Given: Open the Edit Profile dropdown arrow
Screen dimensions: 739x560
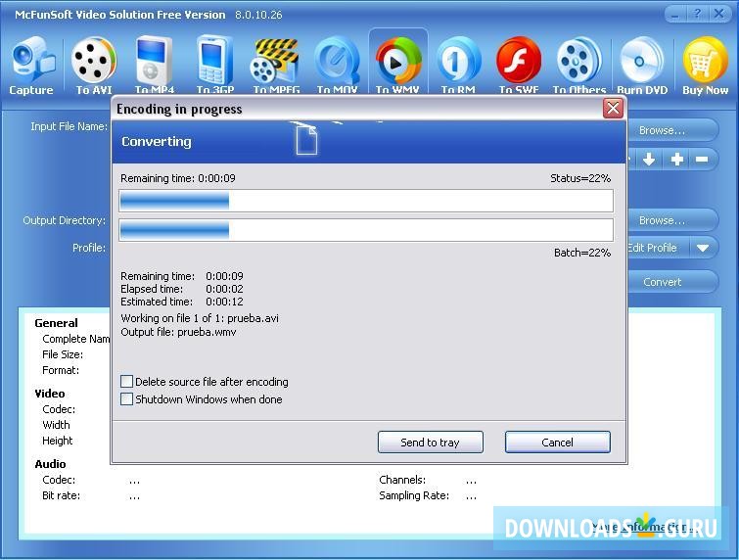Looking at the screenshot, I should click(703, 248).
